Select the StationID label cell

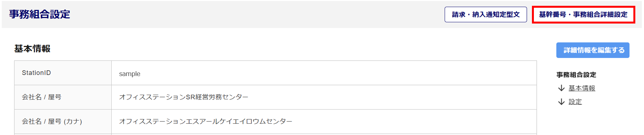[x=36, y=73]
